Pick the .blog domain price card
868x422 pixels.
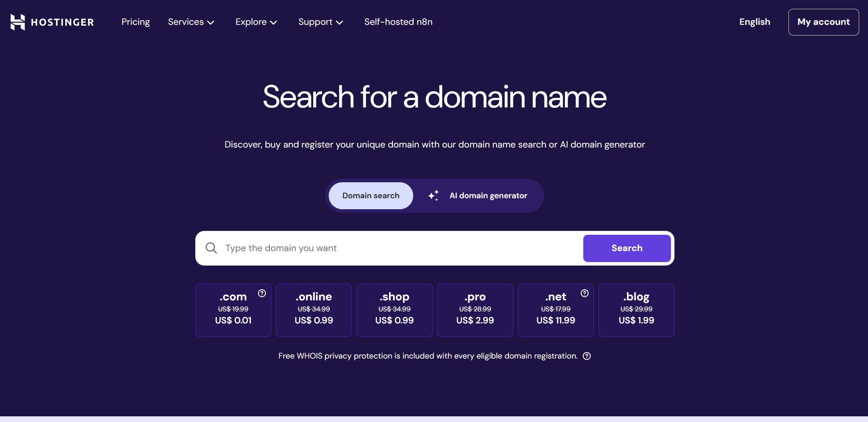tap(636, 310)
